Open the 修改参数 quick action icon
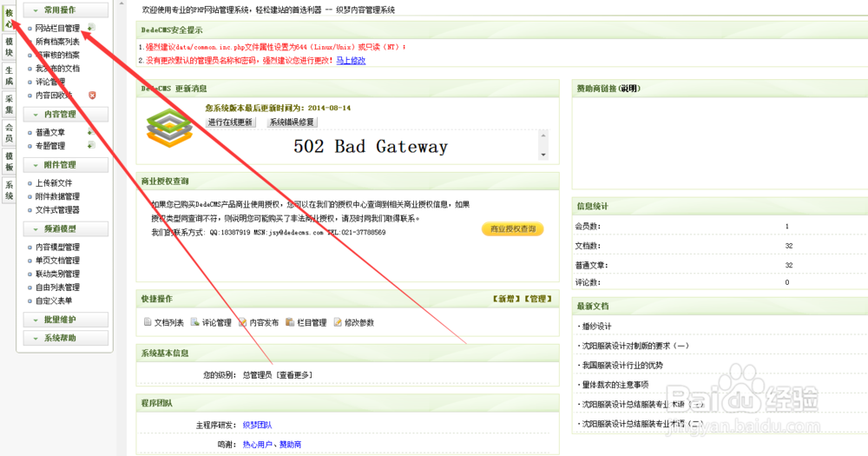868x456 pixels. pyautogui.click(x=338, y=322)
